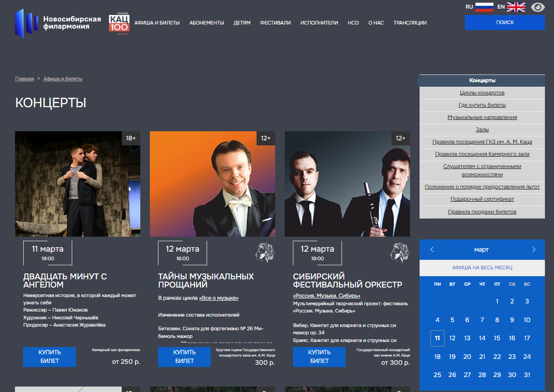The width and height of the screenshot is (554, 392).
Task: Click the "12 марта 16:00" date box
Action: (183, 253)
